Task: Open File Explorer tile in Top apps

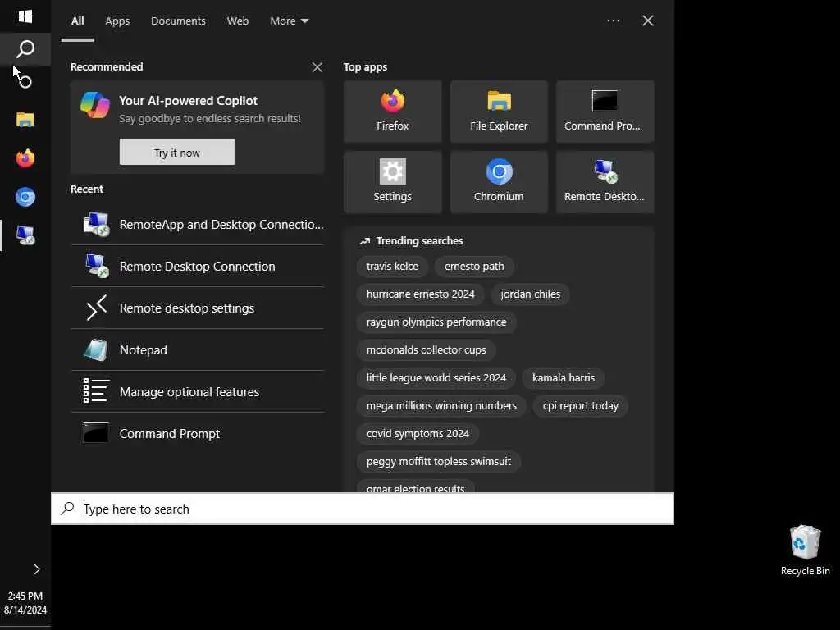Action: point(499,112)
